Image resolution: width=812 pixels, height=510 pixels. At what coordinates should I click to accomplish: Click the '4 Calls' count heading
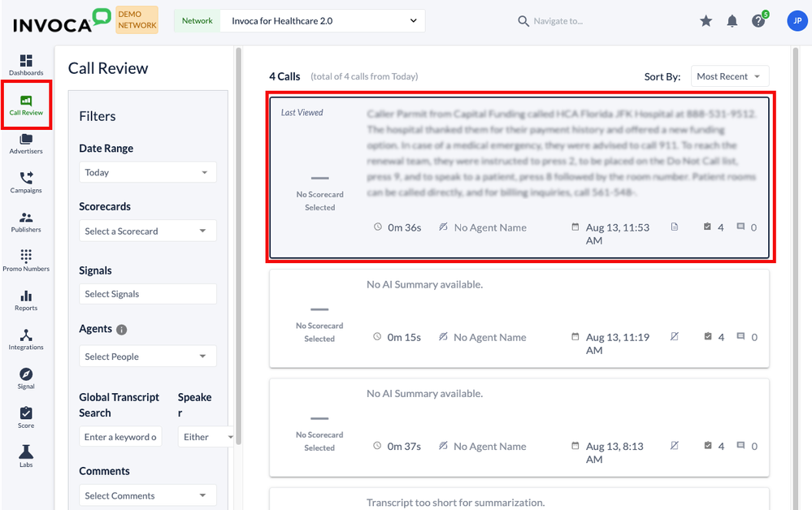tap(284, 76)
